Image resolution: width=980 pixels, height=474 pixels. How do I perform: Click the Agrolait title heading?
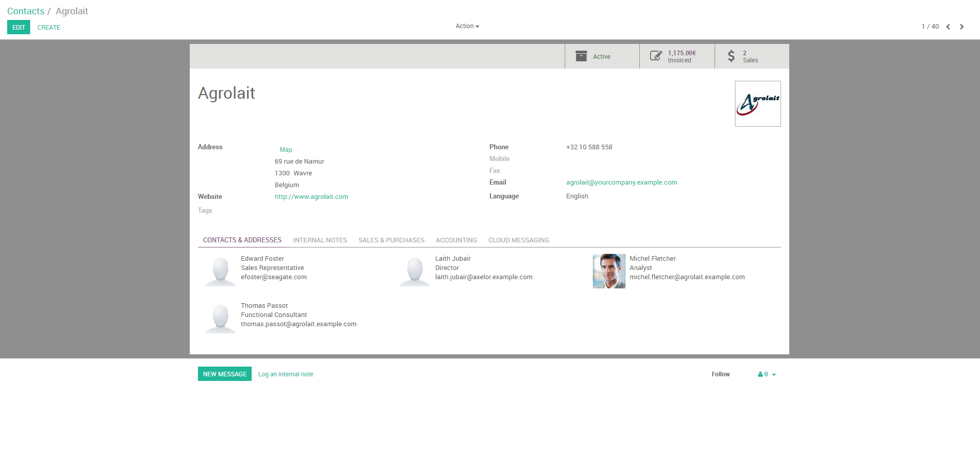pos(226,93)
